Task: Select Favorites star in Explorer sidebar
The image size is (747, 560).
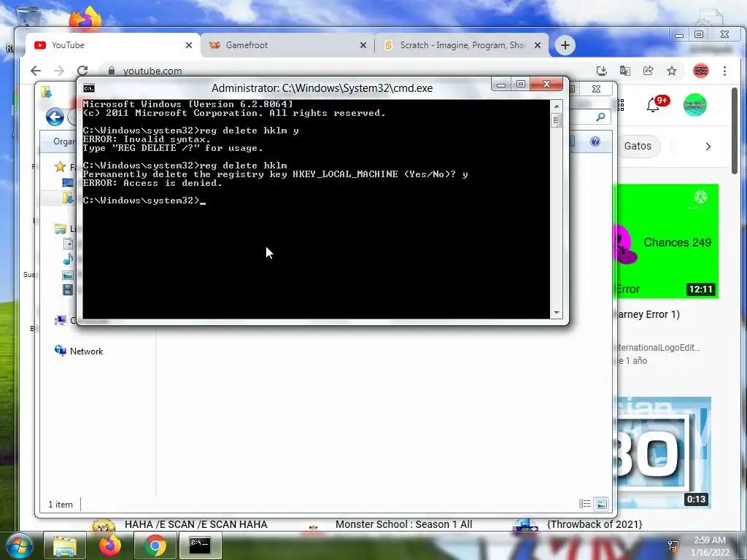Action: (61, 167)
